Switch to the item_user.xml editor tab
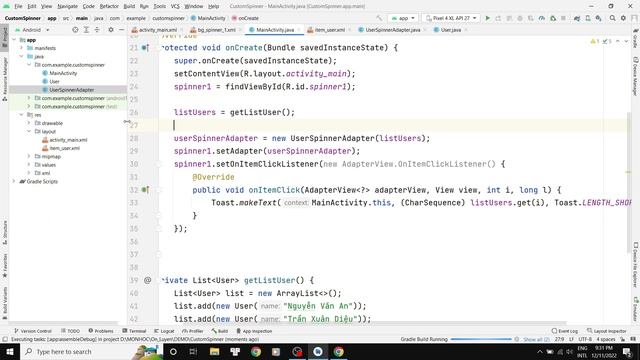 coord(329,30)
